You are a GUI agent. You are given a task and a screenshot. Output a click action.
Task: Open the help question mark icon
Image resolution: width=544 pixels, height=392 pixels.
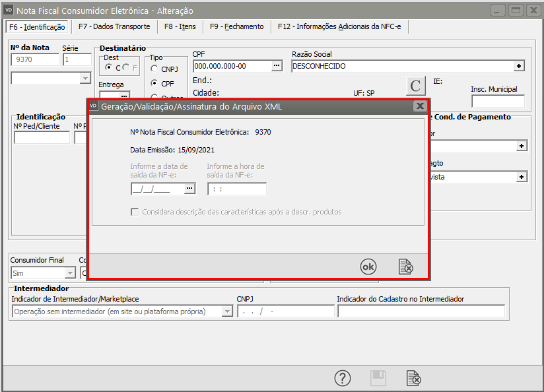point(342,378)
